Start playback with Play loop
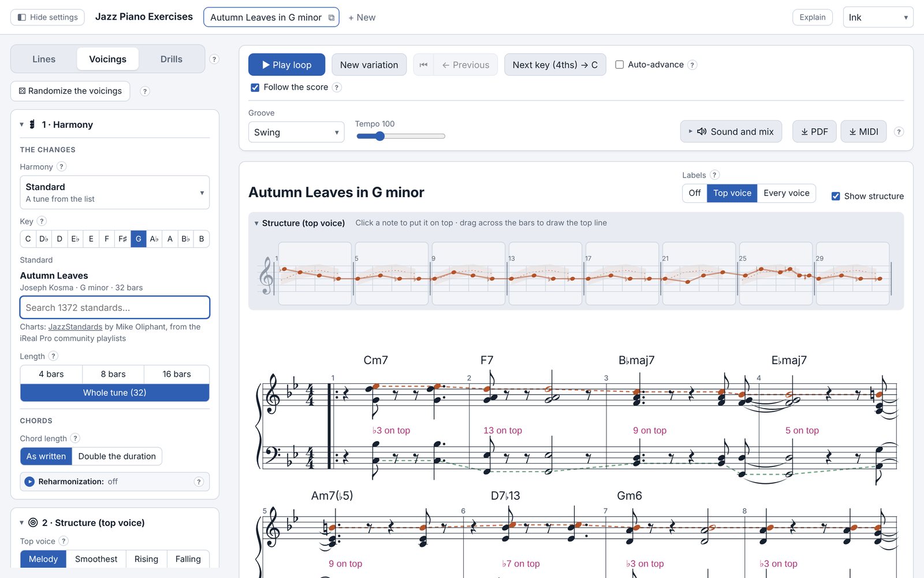 (286, 65)
